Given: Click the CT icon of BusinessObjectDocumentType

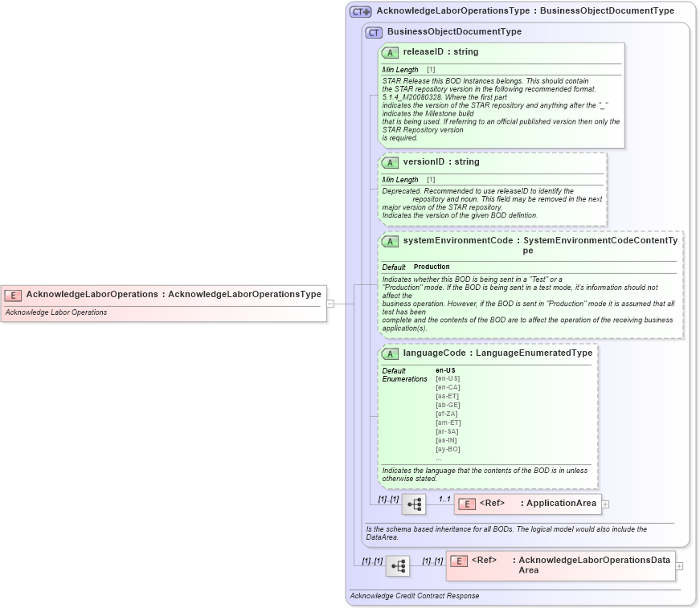Looking at the screenshot, I should (372, 32).
